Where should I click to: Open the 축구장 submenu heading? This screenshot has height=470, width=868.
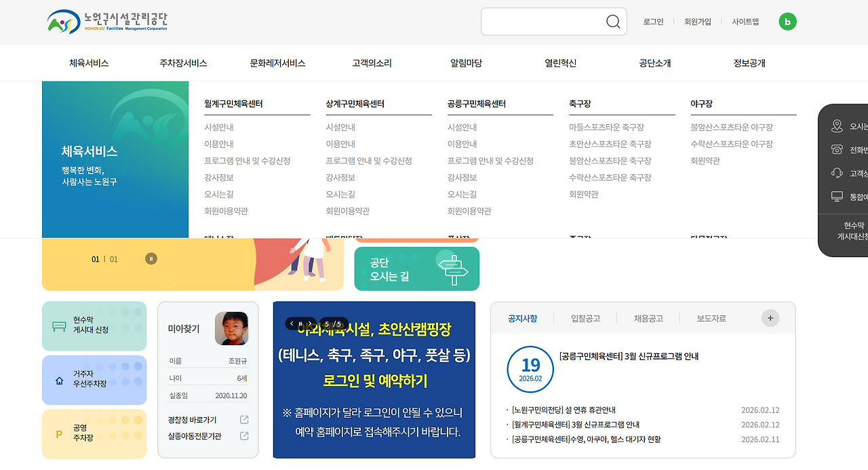click(x=580, y=104)
